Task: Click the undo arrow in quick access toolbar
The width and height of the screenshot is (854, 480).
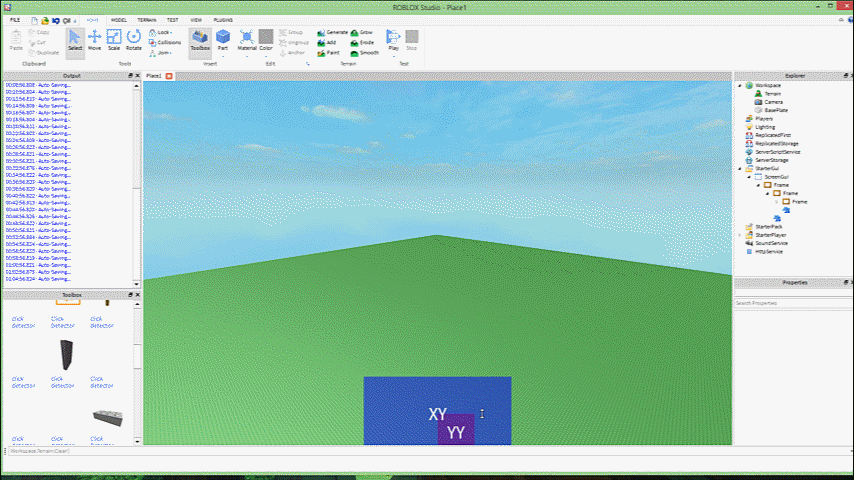Action: click(x=56, y=20)
